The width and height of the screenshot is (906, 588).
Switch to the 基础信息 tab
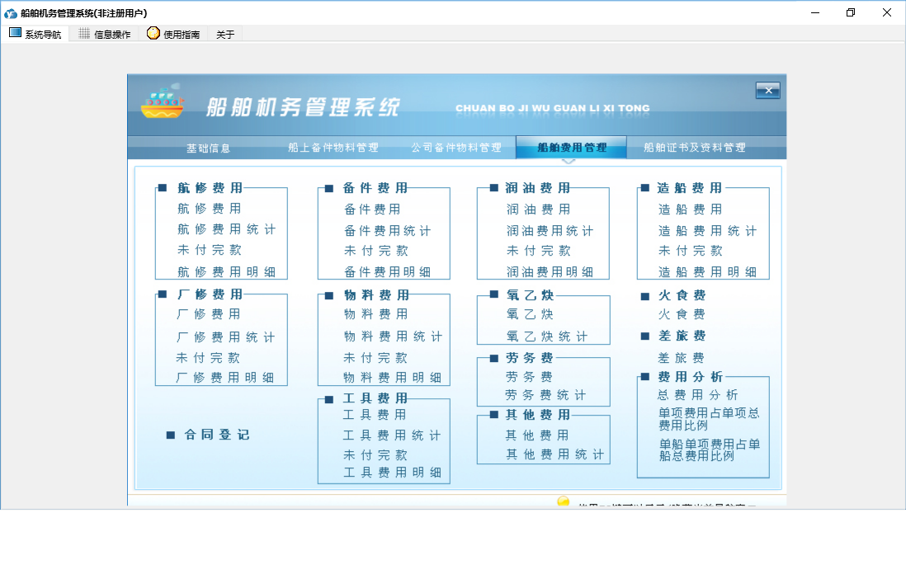pyautogui.click(x=209, y=148)
